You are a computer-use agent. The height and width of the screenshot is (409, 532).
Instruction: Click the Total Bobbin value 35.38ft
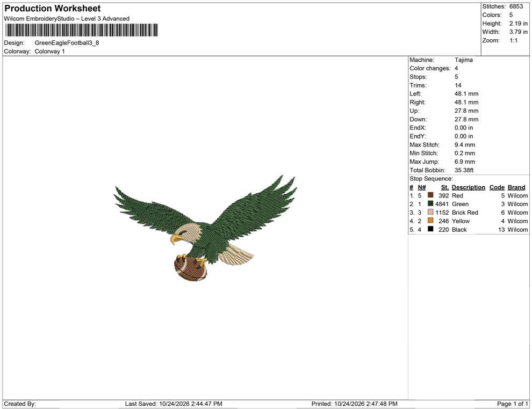(464, 170)
